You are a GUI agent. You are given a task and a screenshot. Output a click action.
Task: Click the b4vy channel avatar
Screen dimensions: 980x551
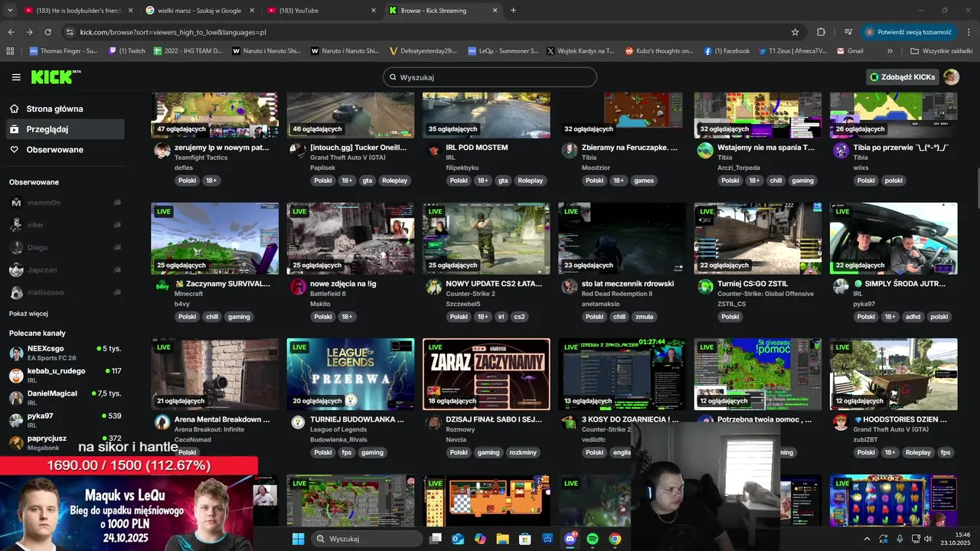(x=162, y=287)
